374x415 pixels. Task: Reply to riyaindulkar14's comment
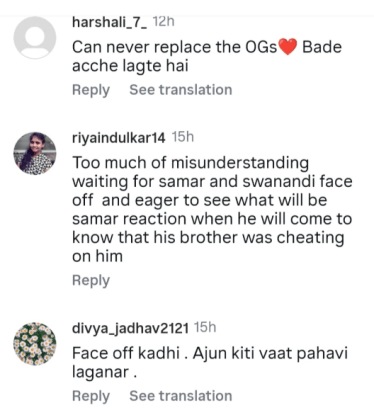[91, 280]
